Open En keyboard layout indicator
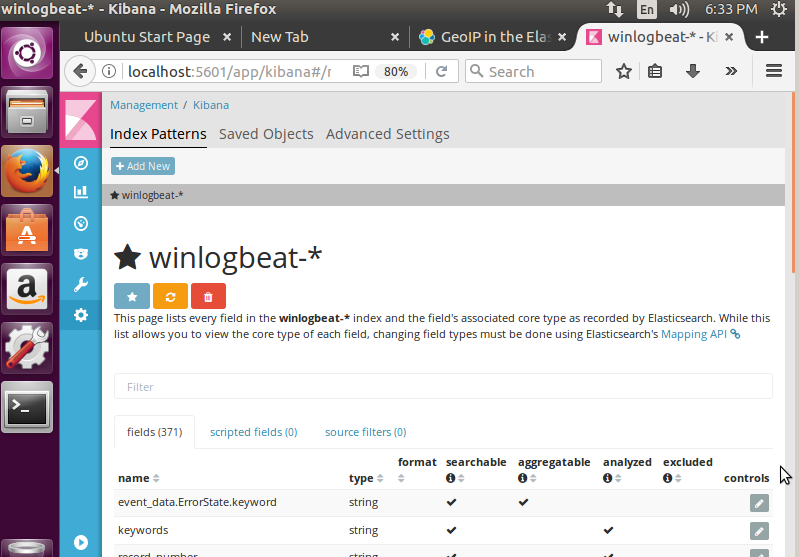The width and height of the screenshot is (799, 557). click(x=647, y=9)
